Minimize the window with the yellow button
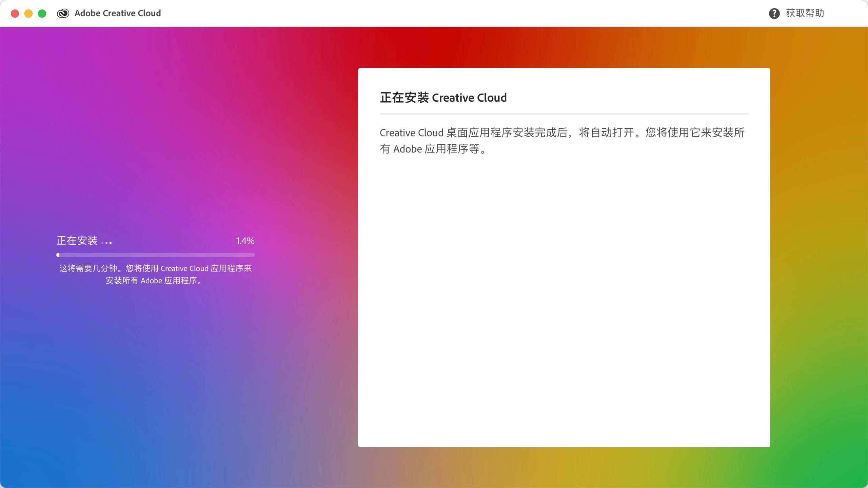Image resolution: width=868 pixels, height=488 pixels. pyautogui.click(x=28, y=13)
